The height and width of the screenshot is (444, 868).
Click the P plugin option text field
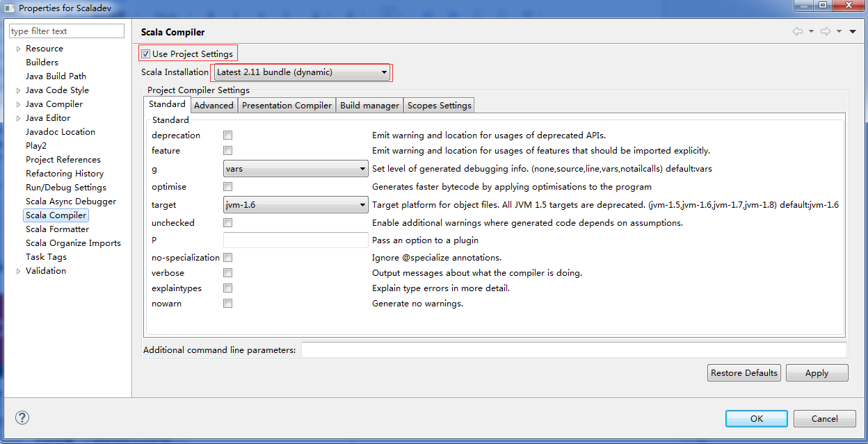click(296, 240)
